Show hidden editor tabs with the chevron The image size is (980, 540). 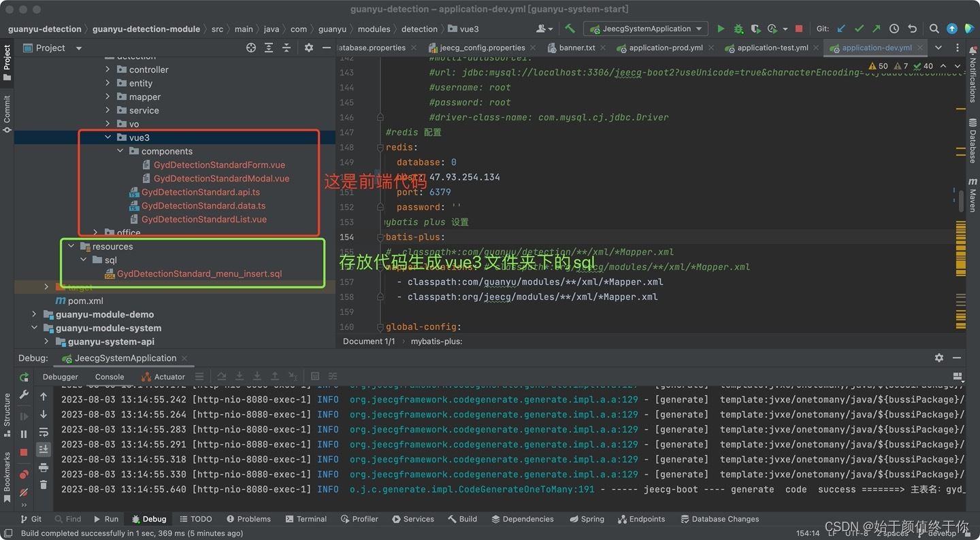tap(938, 48)
